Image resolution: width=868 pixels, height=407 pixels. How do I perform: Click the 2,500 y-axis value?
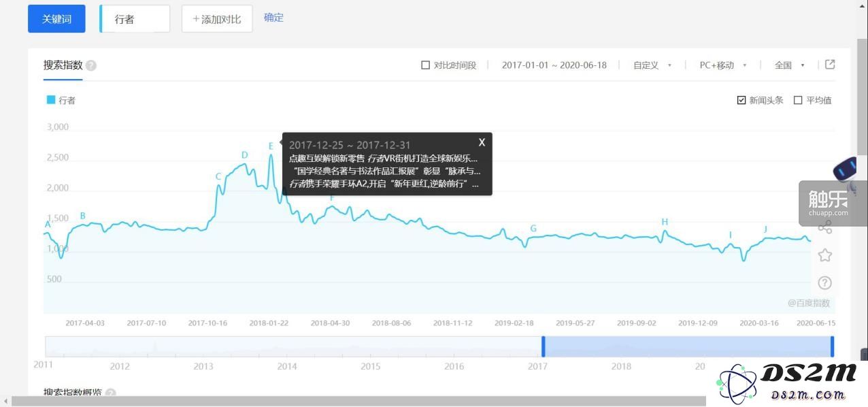[x=58, y=158]
